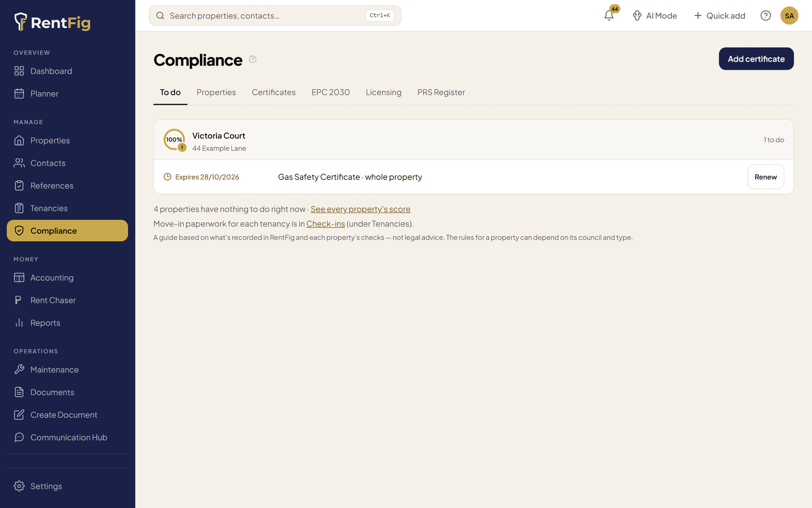Click the RentFig logo
The height and width of the screenshot is (508, 812).
(x=52, y=22)
